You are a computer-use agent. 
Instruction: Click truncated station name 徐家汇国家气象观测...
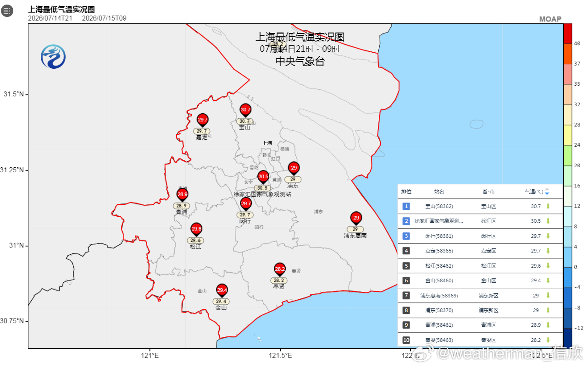pyautogui.click(x=439, y=221)
